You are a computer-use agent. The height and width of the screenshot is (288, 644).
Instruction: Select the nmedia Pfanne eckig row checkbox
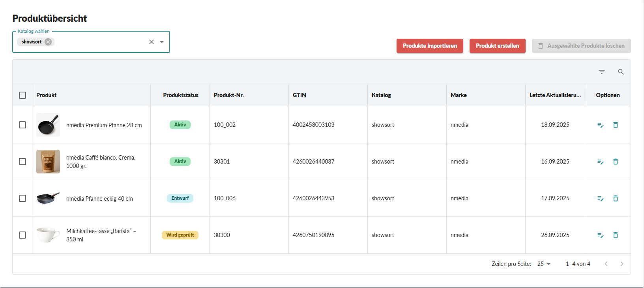22,198
